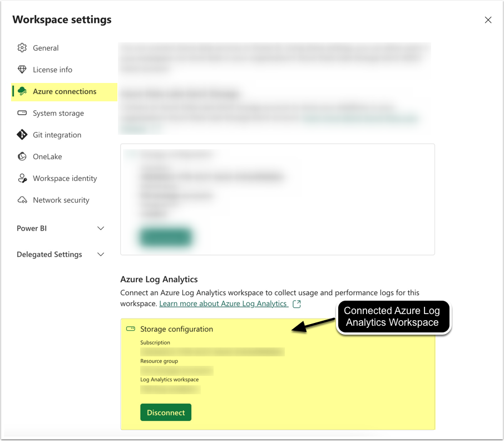Image resolution: width=504 pixels, height=441 pixels.
Task: Open General settings label
Action: (46, 48)
